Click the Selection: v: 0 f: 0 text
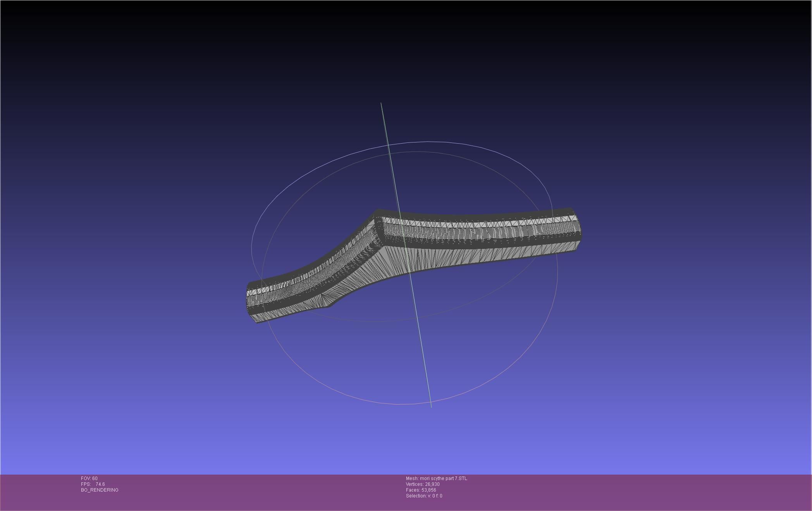This screenshot has width=812, height=511. point(424,496)
